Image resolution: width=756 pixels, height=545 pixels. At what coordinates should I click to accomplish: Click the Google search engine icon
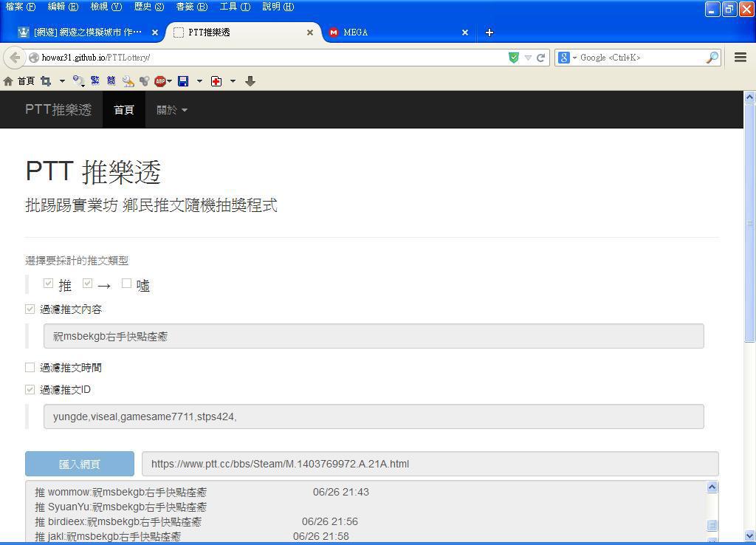click(563, 58)
